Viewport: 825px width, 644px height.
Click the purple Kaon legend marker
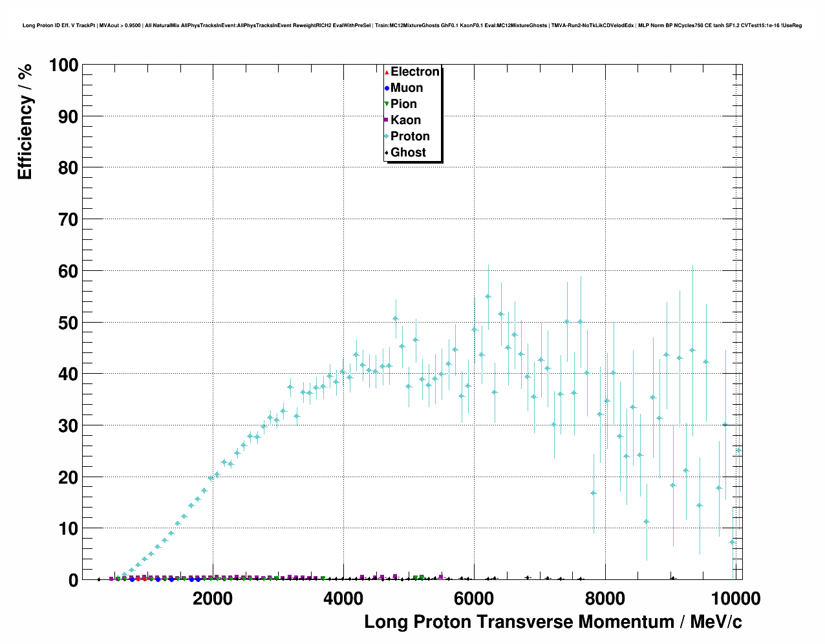[387, 120]
